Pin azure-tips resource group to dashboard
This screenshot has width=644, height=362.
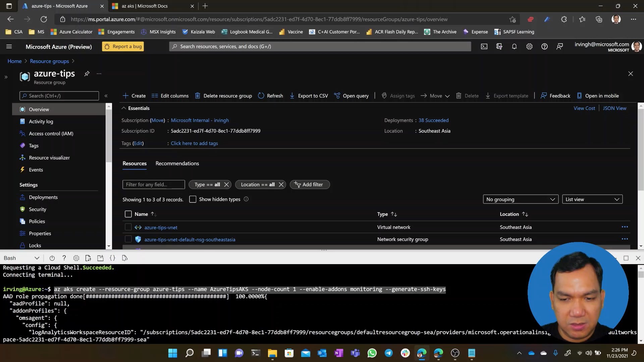87,73
